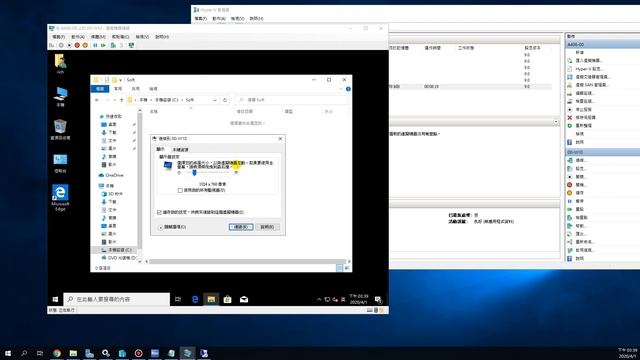Screen dimensions: 640x360
Task: Click VM taskbar search box
Action: (116, 299)
